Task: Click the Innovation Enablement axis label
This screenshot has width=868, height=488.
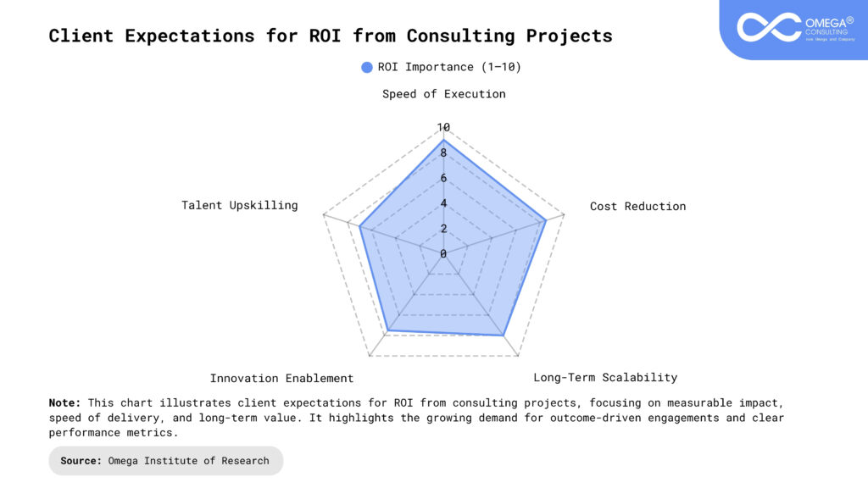Action: (x=281, y=378)
